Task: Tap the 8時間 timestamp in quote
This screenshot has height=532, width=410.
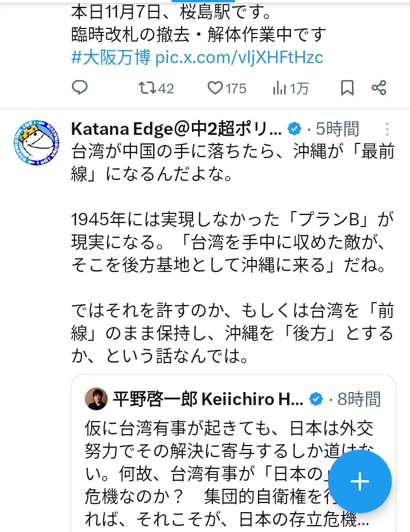Action: point(359,399)
